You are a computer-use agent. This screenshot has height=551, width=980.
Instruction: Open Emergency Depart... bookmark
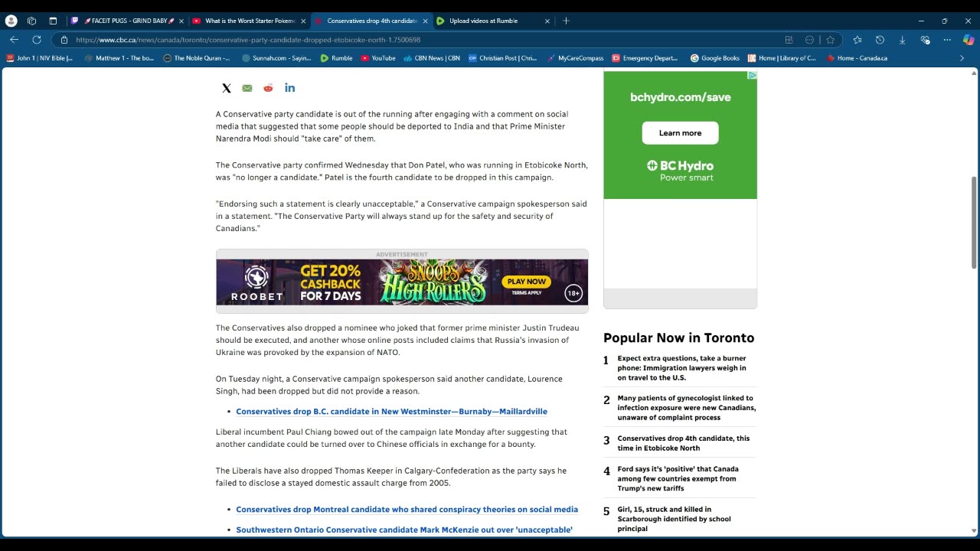[x=644, y=58]
